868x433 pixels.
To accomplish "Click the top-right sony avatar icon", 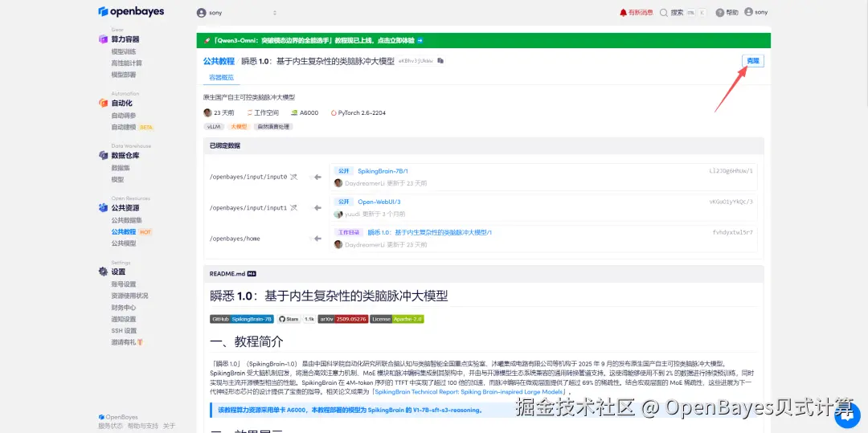I will tap(748, 12).
